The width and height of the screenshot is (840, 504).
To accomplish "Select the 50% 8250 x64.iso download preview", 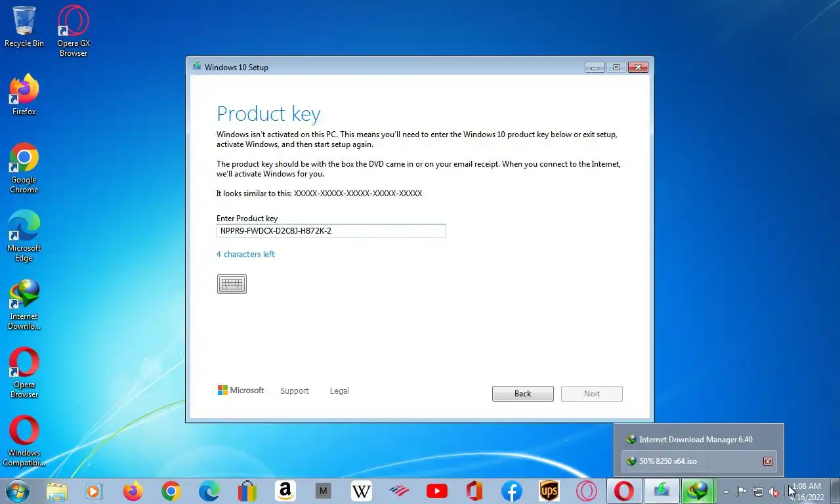I will coord(699,461).
